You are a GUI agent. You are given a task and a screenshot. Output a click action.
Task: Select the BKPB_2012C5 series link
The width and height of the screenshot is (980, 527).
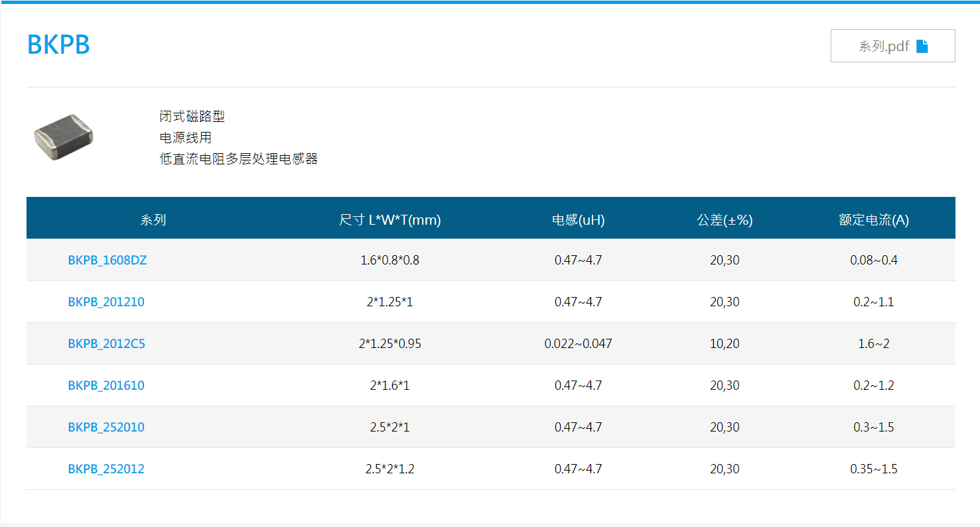click(x=106, y=343)
